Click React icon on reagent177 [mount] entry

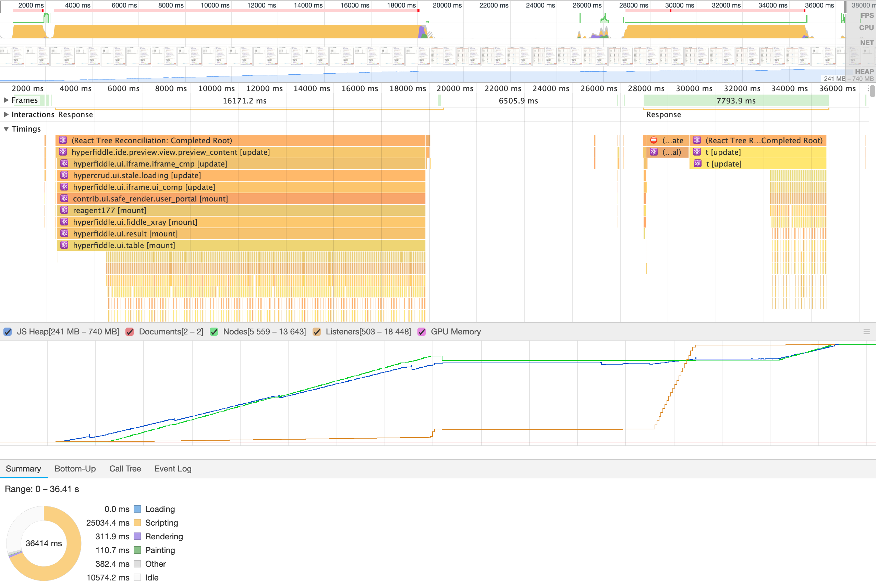coord(64,210)
